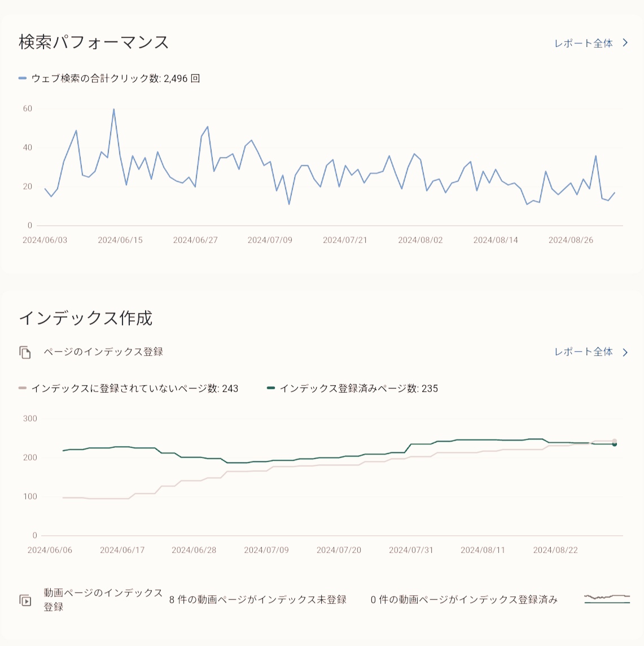Click the 60-click peak on clicks chart

113,109
